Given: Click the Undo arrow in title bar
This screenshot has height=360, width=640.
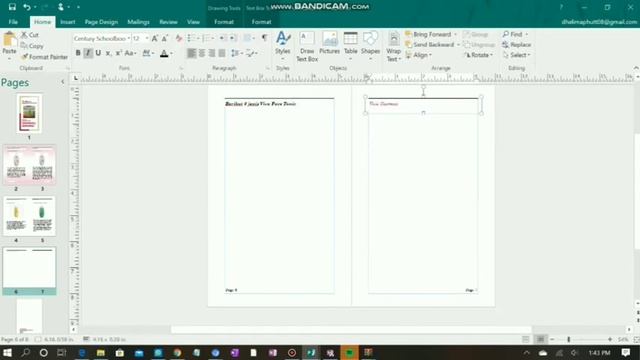Looking at the screenshot, I should pyautogui.click(x=27, y=7).
